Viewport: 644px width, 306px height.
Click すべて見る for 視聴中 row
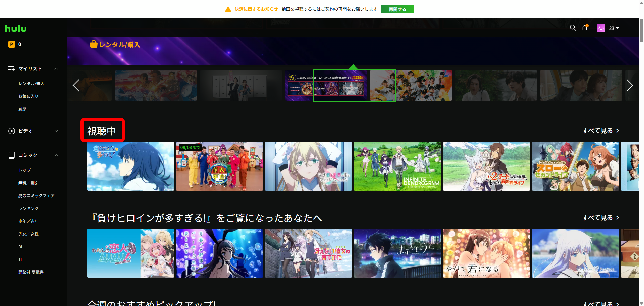pos(601,131)
